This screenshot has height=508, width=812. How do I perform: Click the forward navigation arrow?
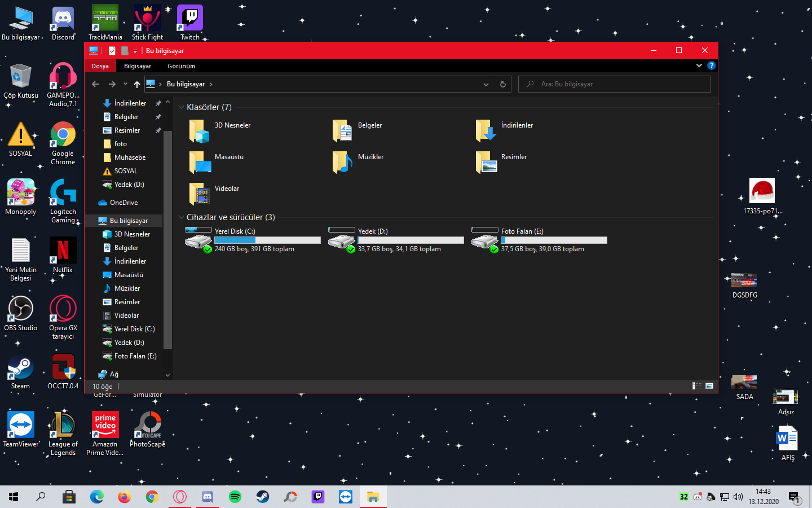112,84
